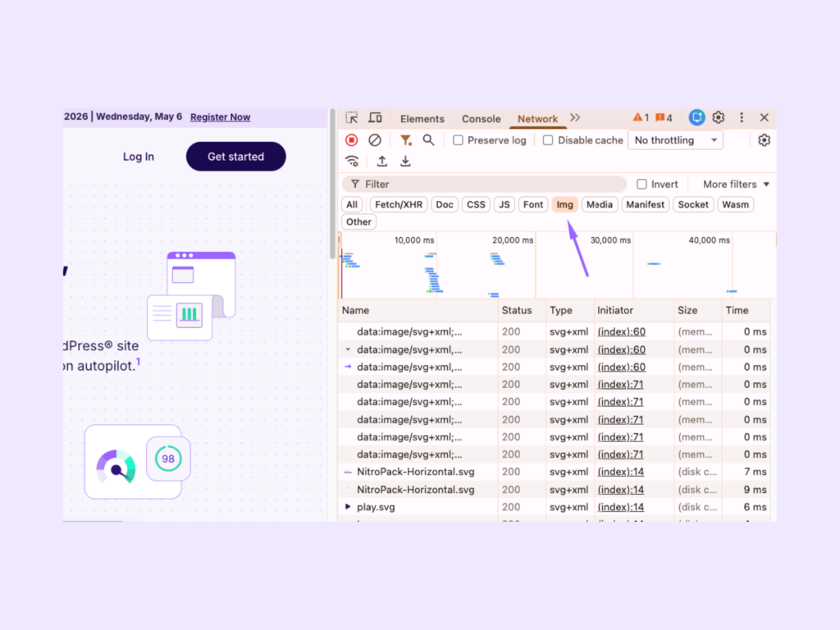
Task: Toggle the device toolbar icon
Action: coord(375,118)
